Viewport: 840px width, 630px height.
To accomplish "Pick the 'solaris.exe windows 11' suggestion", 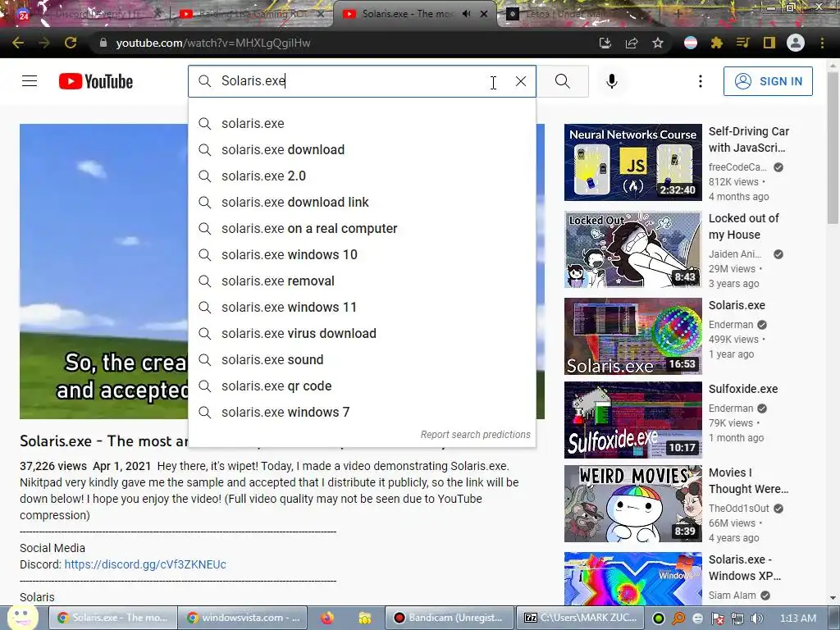I will tap(362, 307).
